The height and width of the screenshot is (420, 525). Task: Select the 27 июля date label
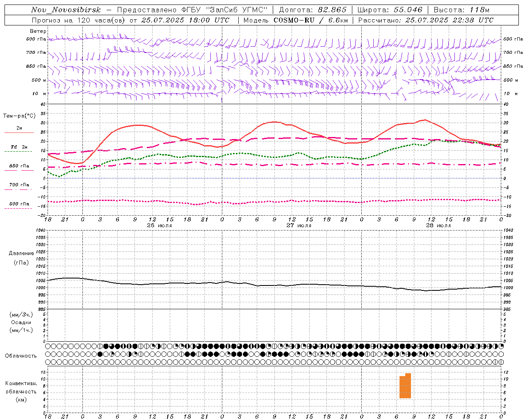pyautogui.click(x=299, y=226)
